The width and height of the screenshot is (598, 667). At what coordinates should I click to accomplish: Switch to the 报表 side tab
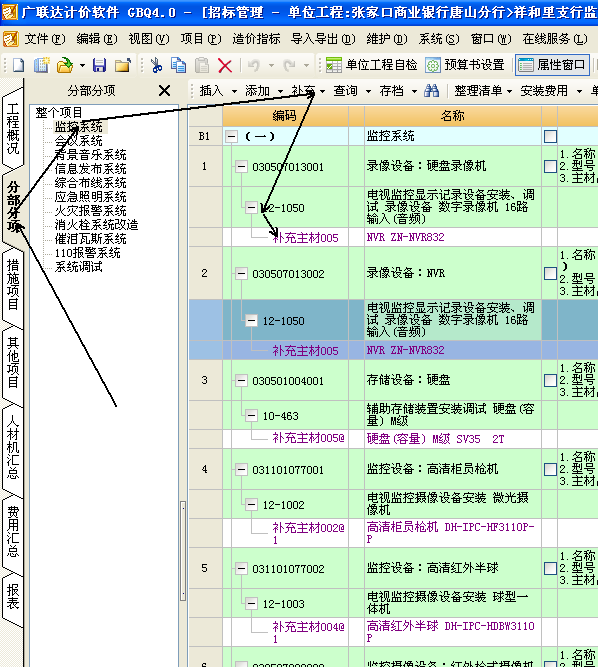coord(13,596)
